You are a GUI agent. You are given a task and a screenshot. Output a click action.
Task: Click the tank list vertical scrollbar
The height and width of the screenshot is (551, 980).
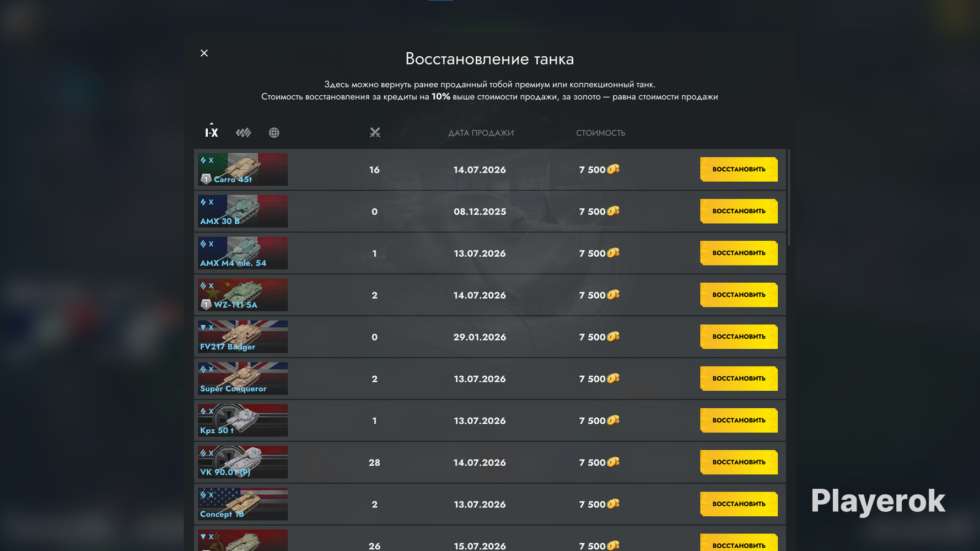[789, 197]
